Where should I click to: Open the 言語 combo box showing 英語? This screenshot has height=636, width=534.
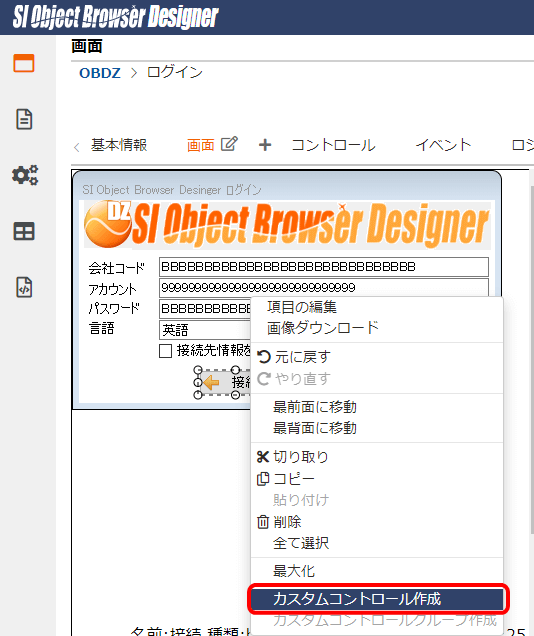pos(205,330)
